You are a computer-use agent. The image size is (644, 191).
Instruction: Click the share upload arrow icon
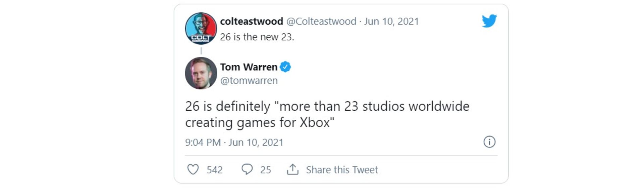coord(292,169)
